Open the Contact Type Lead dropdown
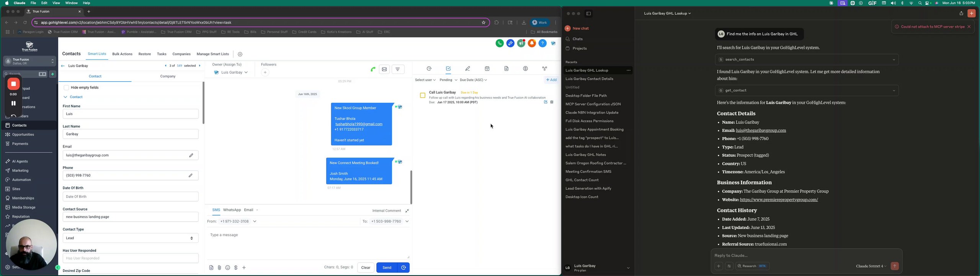Screen dimensions: 980x276 click(131, 238)
